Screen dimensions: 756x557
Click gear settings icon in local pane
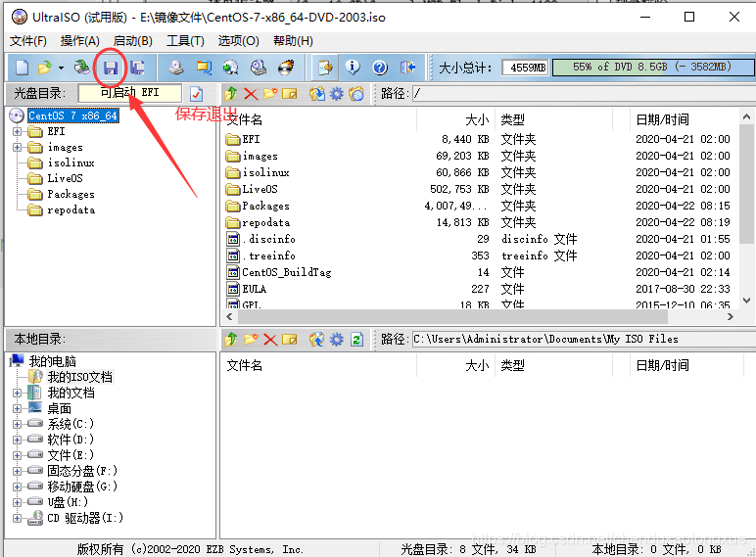(x=337, y=340)
